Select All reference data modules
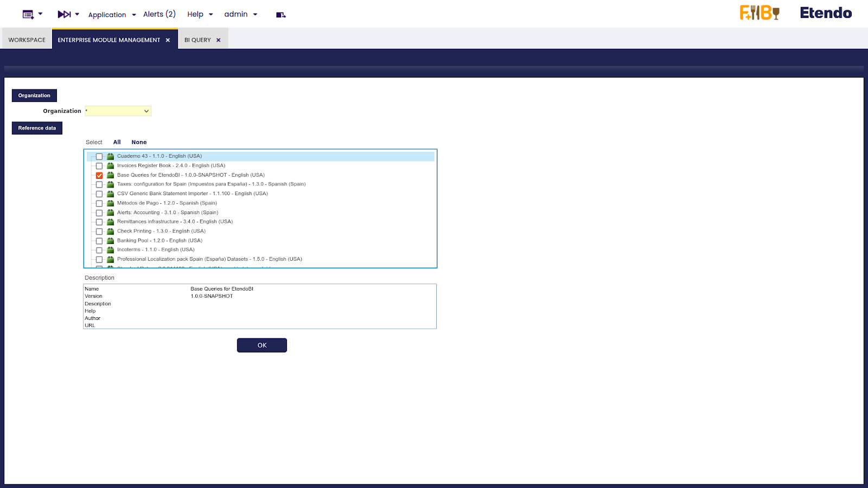 coord(117,142)
